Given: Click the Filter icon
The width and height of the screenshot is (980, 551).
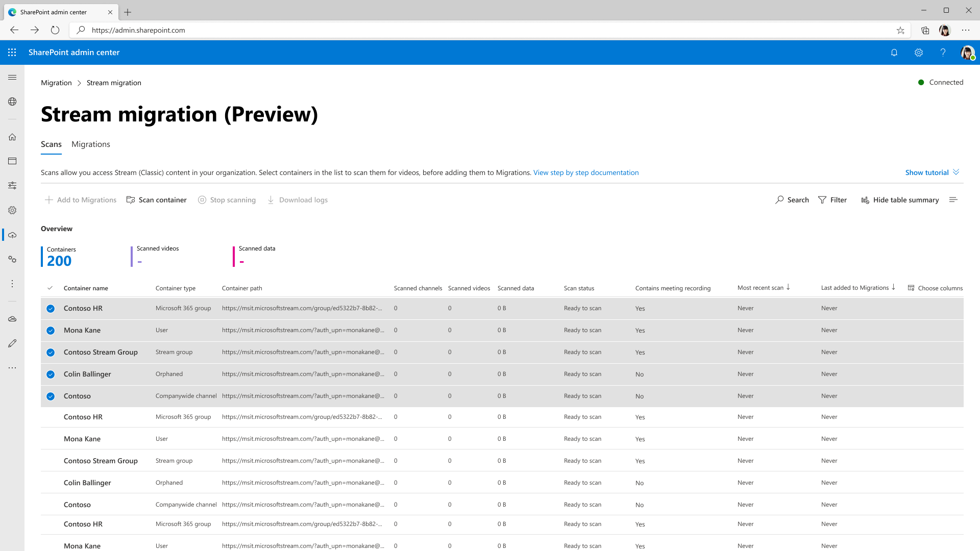Looking at the screenshot, I should (822, 200).
